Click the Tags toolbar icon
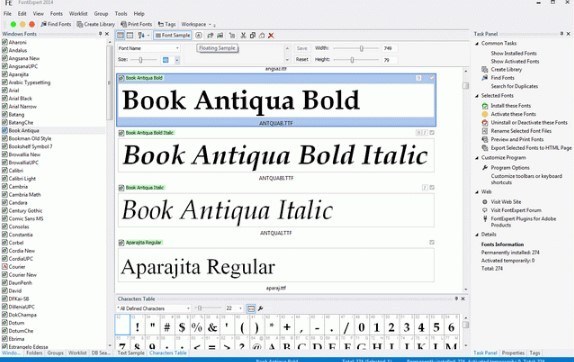This screenshot has height=362, width=574. coord(161,24)
